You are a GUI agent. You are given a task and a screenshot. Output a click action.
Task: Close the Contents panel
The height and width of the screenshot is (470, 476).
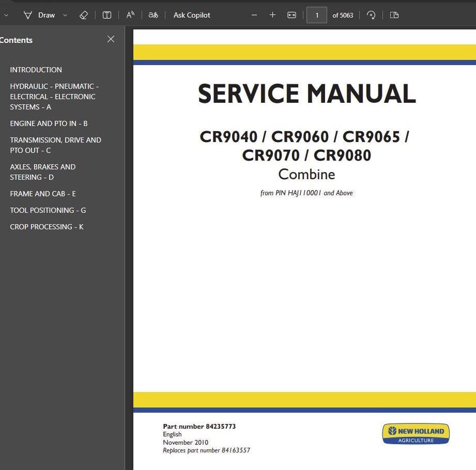[x=111, y=39]
